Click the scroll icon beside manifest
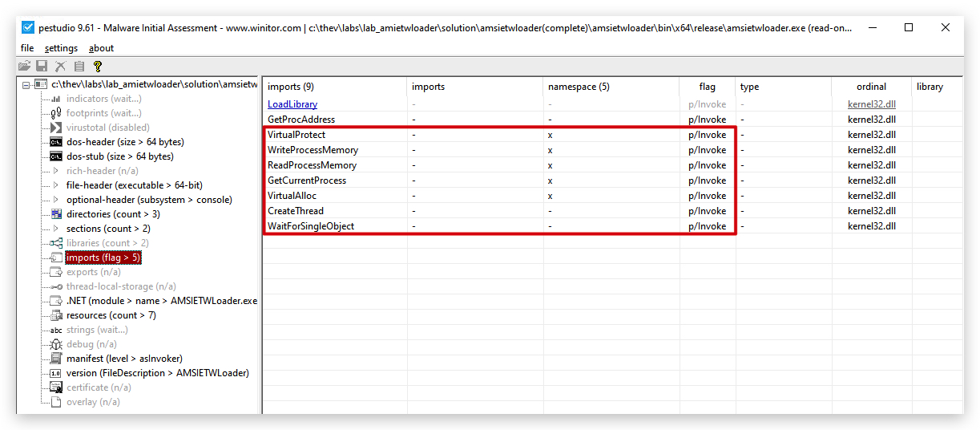This screenshot has height=430, width=980. (56, 359)
